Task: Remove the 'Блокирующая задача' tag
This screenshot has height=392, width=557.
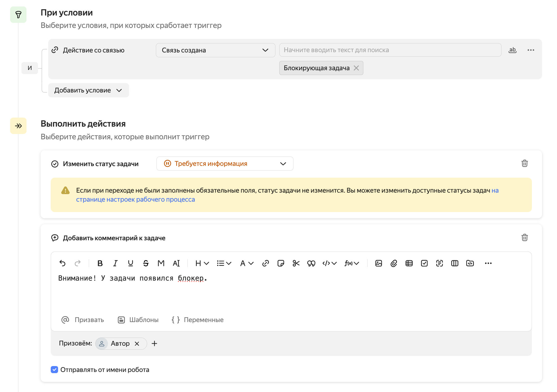Action: (x=356, y=68)
